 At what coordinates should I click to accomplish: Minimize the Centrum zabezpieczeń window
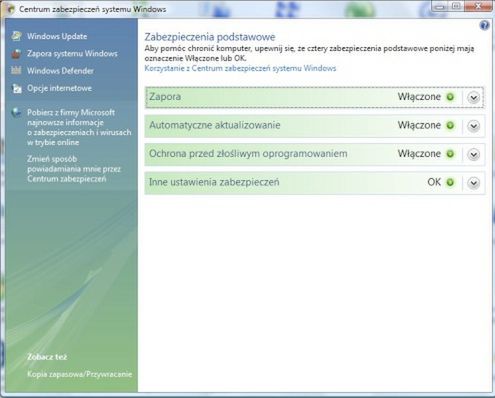(x=440, y=6)
